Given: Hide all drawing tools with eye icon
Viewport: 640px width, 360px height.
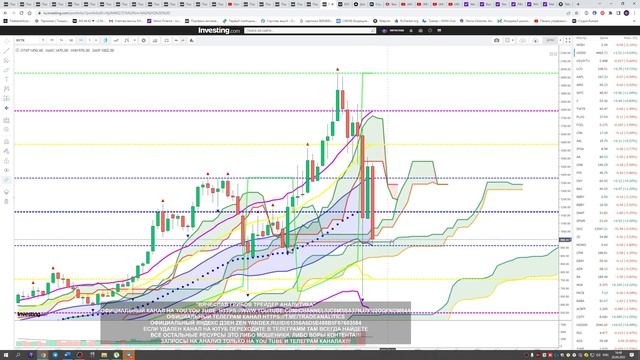Looking at the screenshot, I should tap(6, 170).
